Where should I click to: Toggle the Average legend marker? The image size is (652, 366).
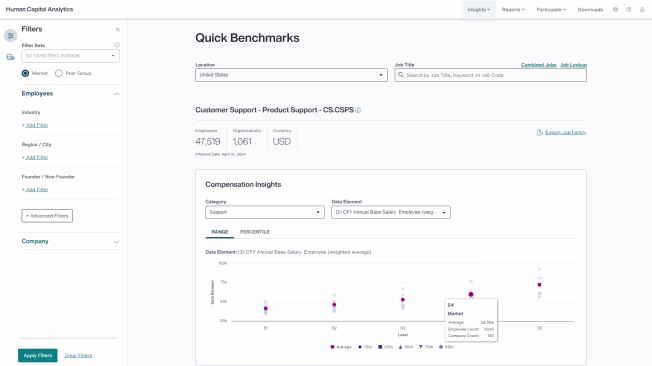tap(332, 347)
